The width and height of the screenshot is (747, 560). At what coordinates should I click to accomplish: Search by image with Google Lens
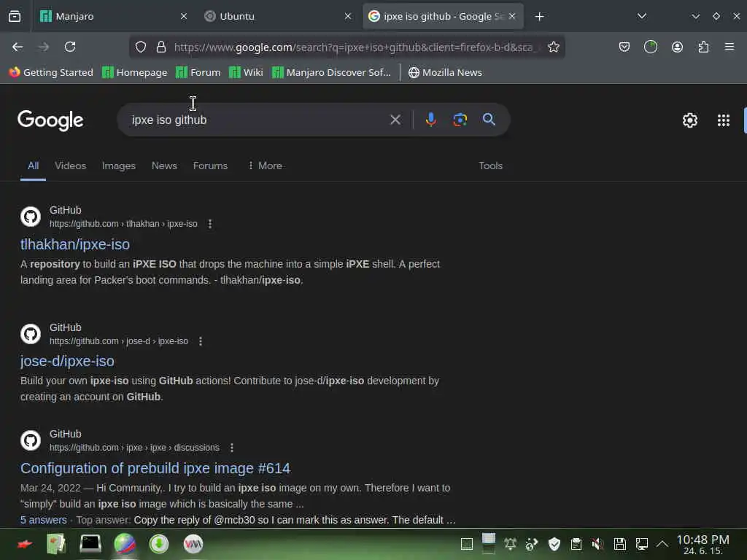460,120
